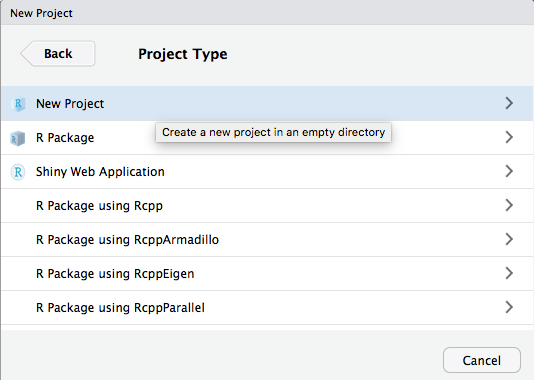The height and width of the screenshot is (380, 534).
Task: Select R Package using RcppEigen text
Action: point(115,274)
